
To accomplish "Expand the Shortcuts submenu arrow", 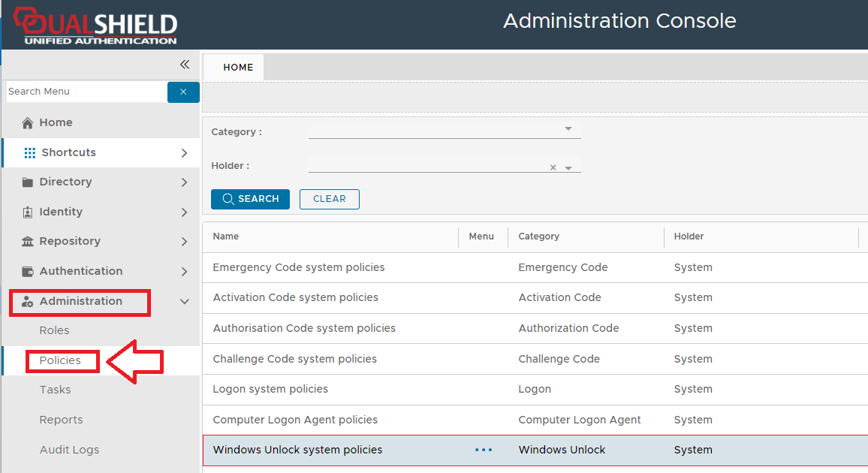I will (x=185, y=152).
